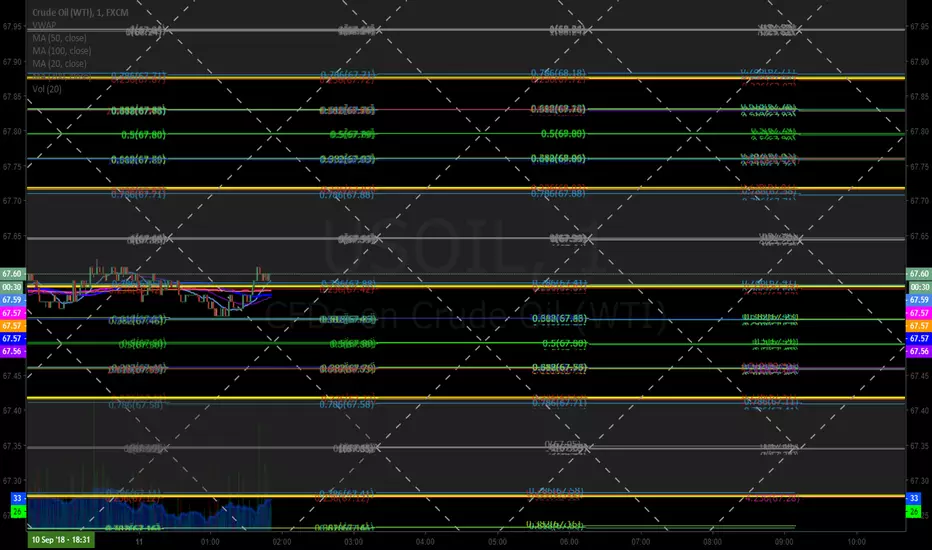
Task: Select the 0.786(68.18) Fibonacci level label
Action: point(558,73)
